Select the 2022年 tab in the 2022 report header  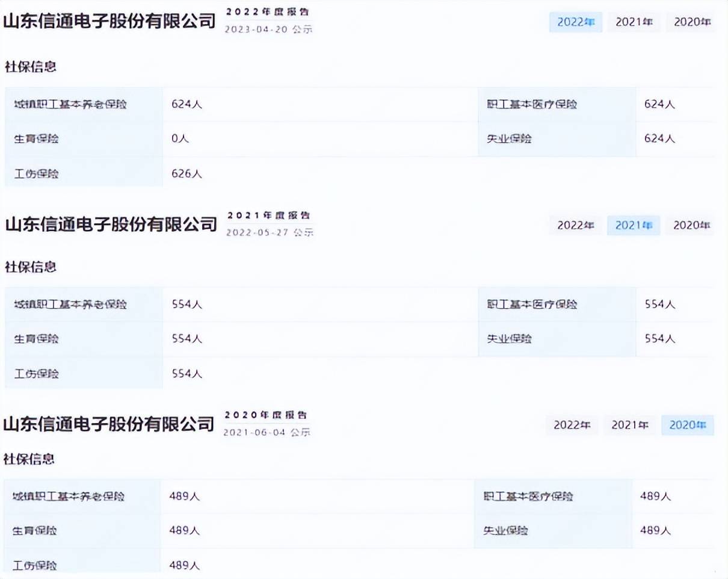[576, 22]
